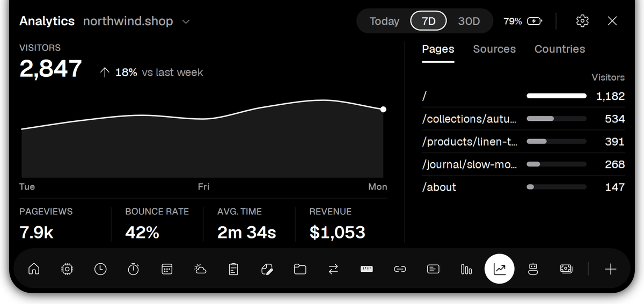This screenshot has width=644, height=304.
Task: Select the highlighted analytics line-chart icon
Action: tap(500, 269)
